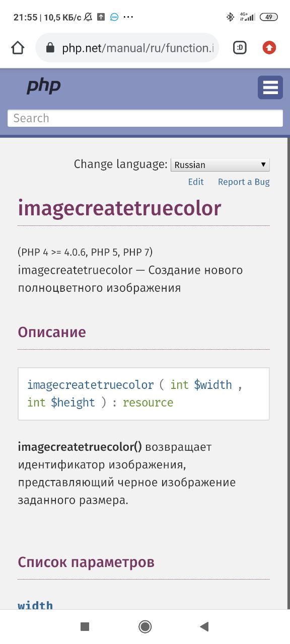Screen dimensions: 290x644
Task: Open the hamburger navigation menu
Action: coord(270,88)
